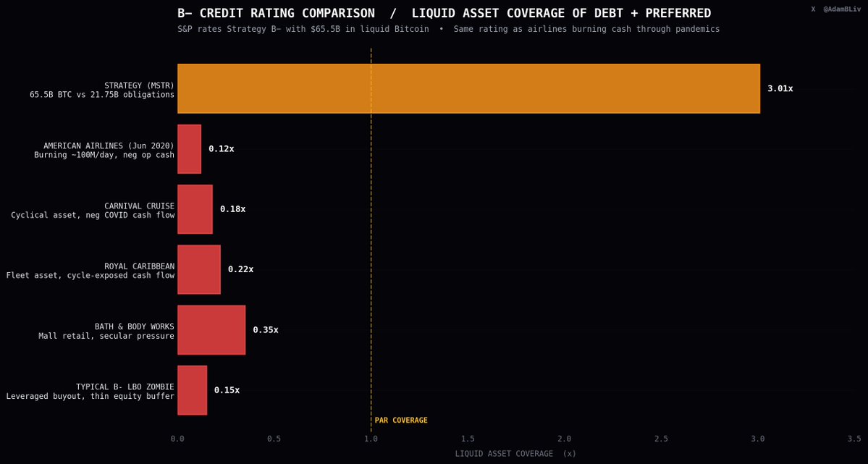
Task: Click the x-axis tick label 1.5
Action: (468, 439)
